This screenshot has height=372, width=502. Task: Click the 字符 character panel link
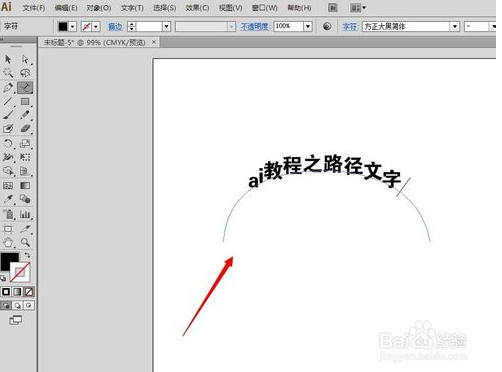click(350, 26)
